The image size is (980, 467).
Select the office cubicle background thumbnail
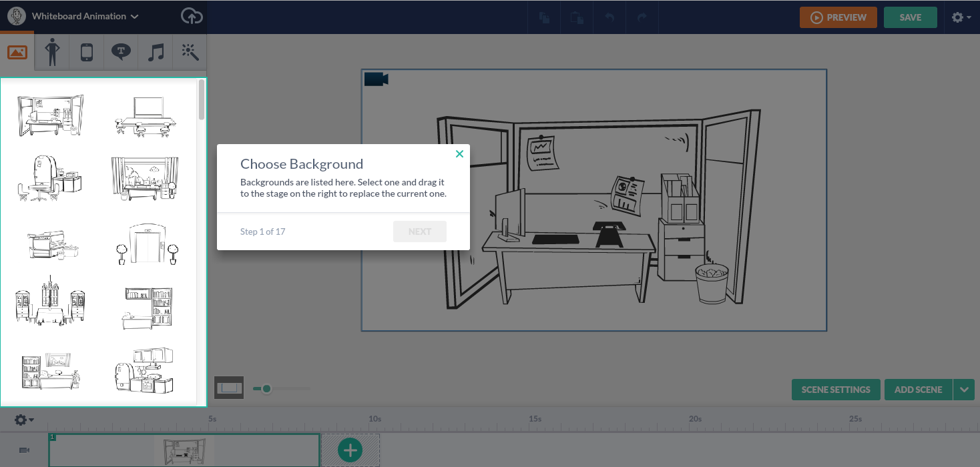pyautogui.click(x=51, y=115)
